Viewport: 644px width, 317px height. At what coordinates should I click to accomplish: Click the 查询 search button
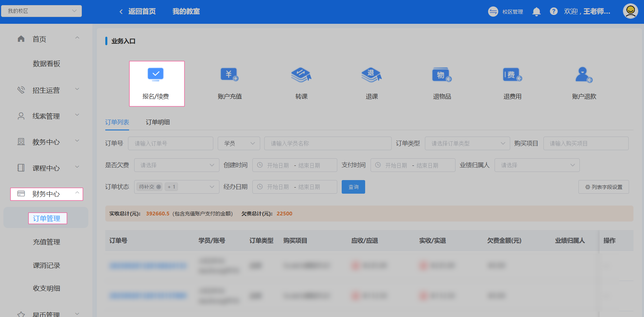tap(353, 187)
